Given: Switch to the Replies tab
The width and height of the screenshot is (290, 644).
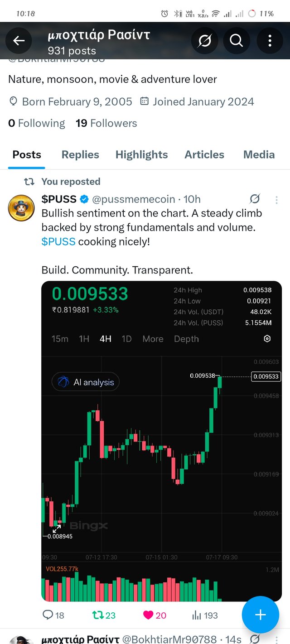Looking at the screenshot, I should [80, 154].
